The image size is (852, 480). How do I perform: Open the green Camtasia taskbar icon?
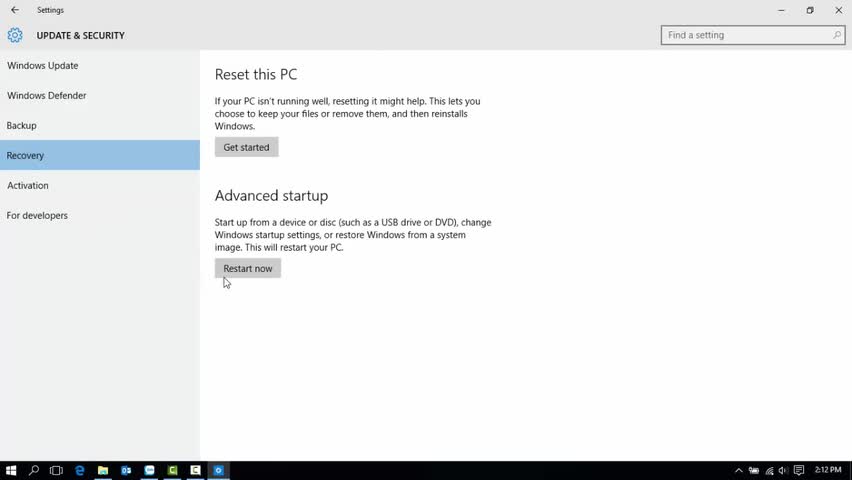click(x=173, y=470)
